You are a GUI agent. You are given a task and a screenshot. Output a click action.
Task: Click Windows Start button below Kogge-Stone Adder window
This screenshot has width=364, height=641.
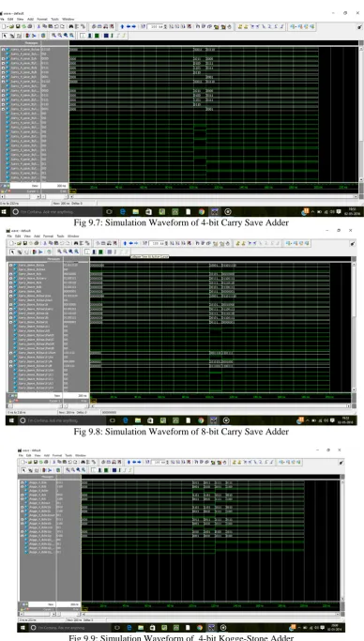coord(23,628)
